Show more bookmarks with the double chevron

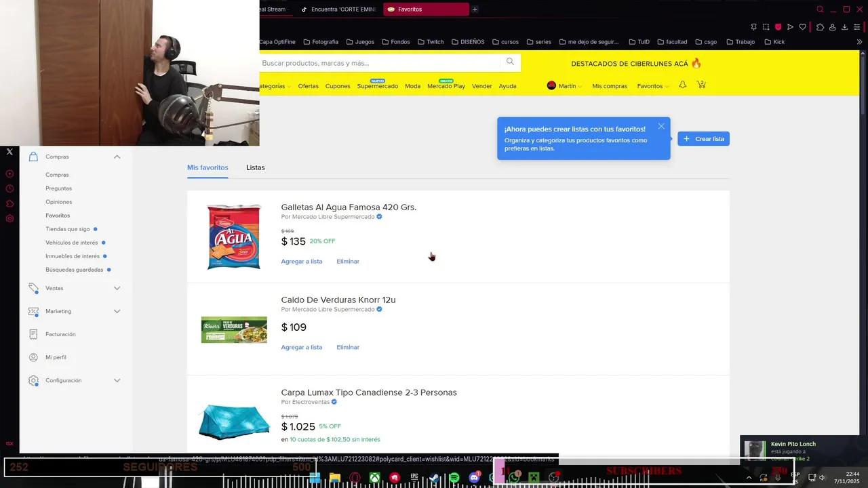pyautogui.click(x=859, y=42)
